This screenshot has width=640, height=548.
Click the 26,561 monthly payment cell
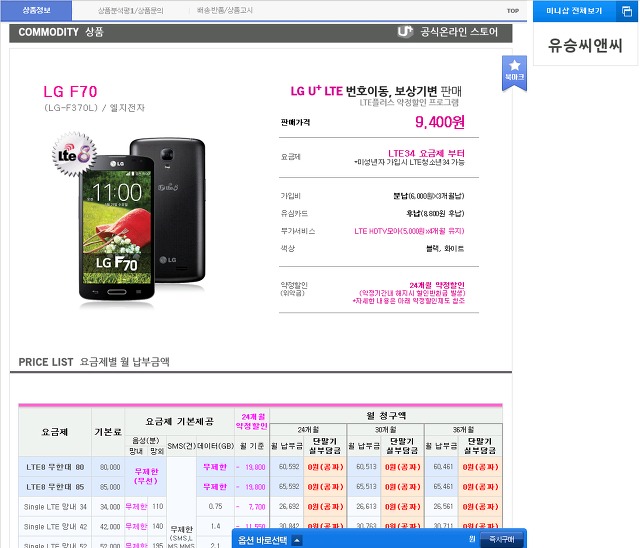443,506
